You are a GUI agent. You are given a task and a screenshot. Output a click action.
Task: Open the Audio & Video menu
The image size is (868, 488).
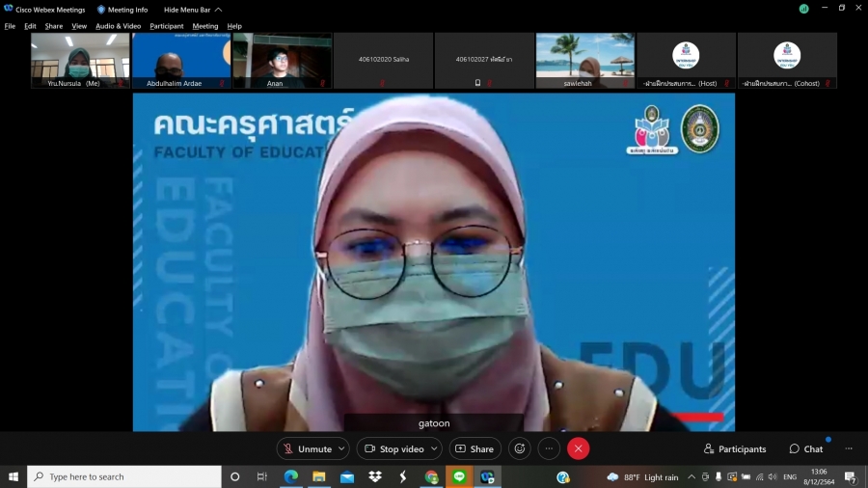[x=118, y=26]
